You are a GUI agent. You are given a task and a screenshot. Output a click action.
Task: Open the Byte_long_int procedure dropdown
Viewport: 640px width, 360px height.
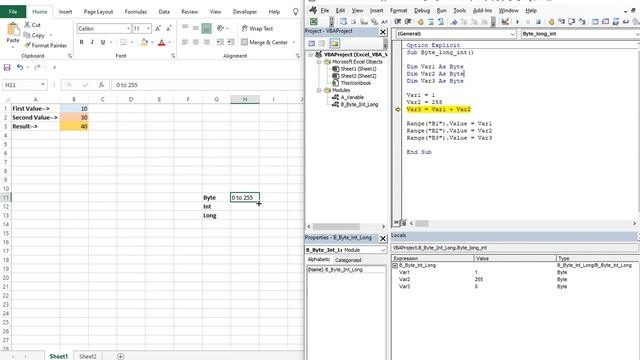(x=637, y=34)
